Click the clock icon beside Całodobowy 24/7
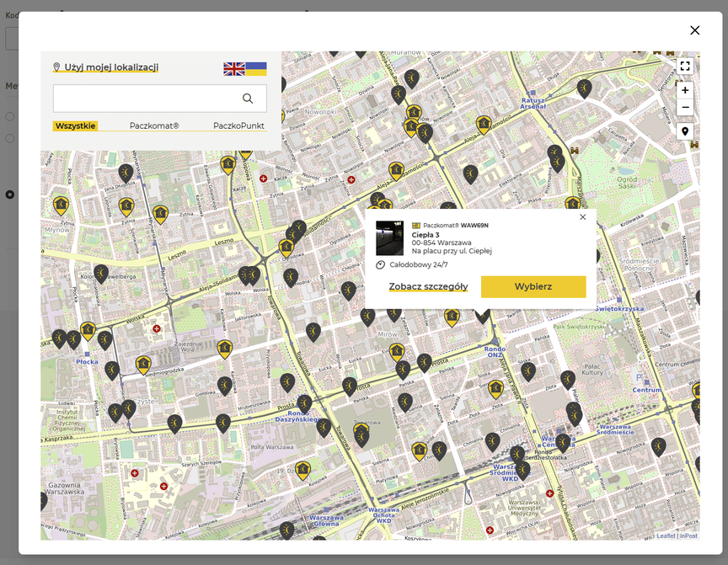The width and height of the screenshot is (728, 565). coord(380,265)
